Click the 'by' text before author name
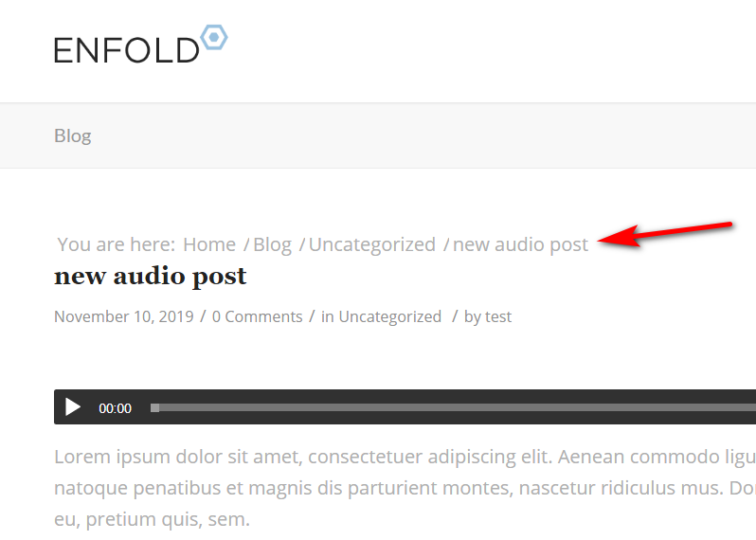756x540 pixels. 473,316
